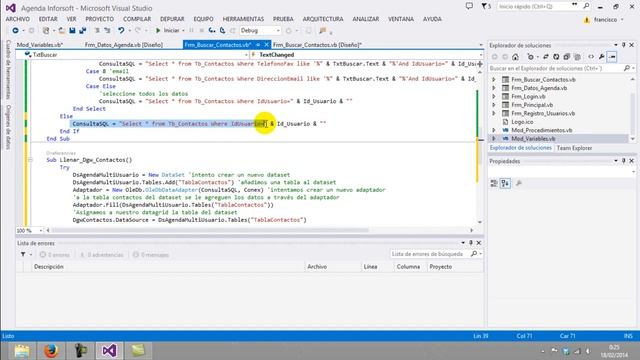The width and height of the screenshot is (640, 360).
Task: Switch to Frm_Datos_Agenda.vb [Diseño] tab
Action: click(x=124, y=45)
